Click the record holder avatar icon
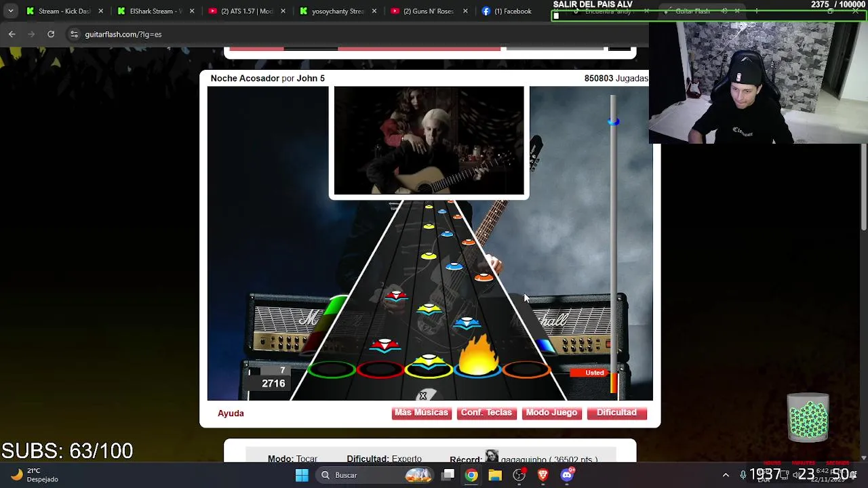The height and width of the screenshot is (488, 868). tap(492, 457)
